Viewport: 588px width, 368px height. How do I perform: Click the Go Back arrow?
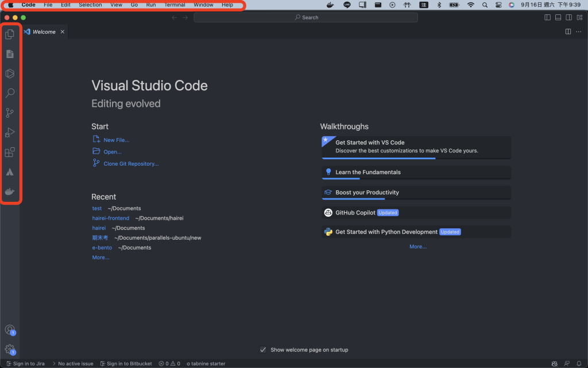[175, 18]
